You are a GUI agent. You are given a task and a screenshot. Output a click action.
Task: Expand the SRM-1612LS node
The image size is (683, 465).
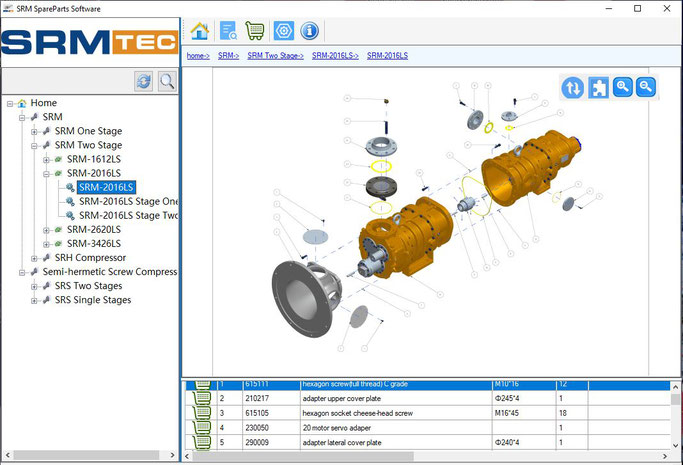[46, 160]
